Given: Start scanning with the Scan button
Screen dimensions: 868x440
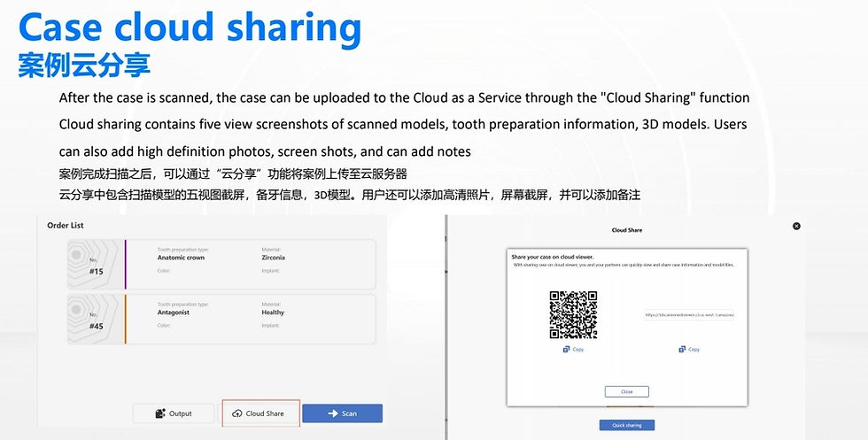Looking at the screenshot, I should [342, 413].
